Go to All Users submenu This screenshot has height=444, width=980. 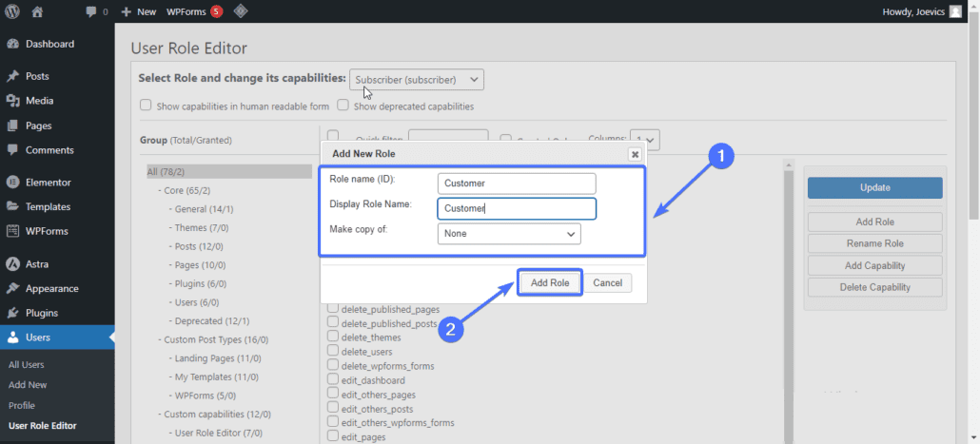click(x=27, y=365)
